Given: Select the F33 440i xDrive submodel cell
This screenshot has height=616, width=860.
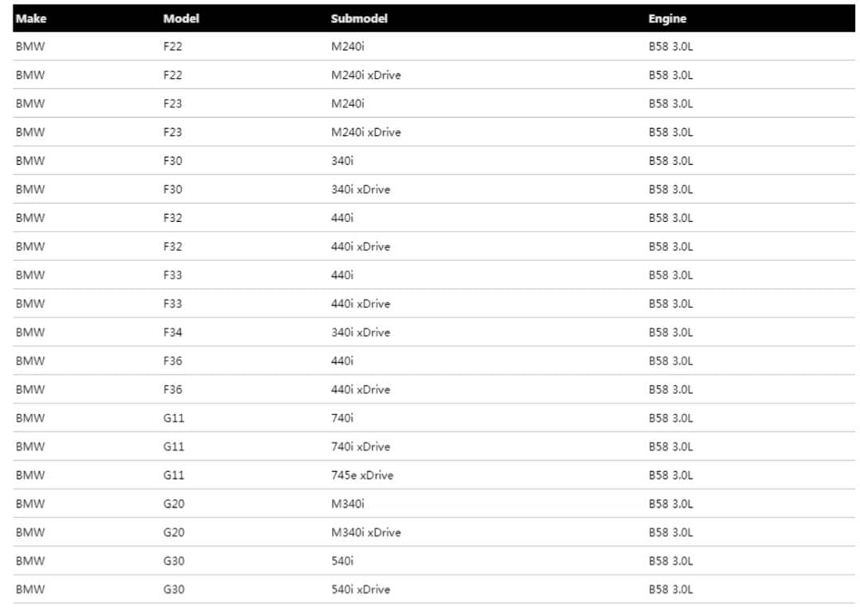Looking at the screenshot, I should [x=361, y=304].
